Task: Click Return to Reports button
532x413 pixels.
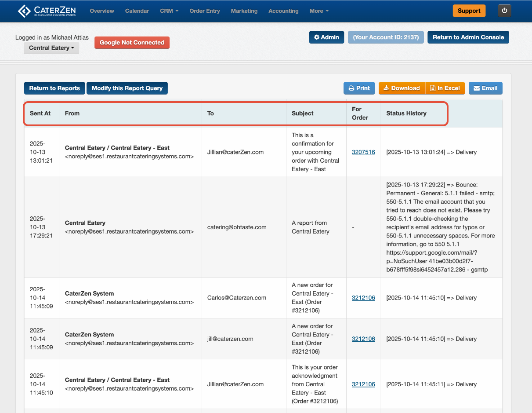Action: point(54,88)
